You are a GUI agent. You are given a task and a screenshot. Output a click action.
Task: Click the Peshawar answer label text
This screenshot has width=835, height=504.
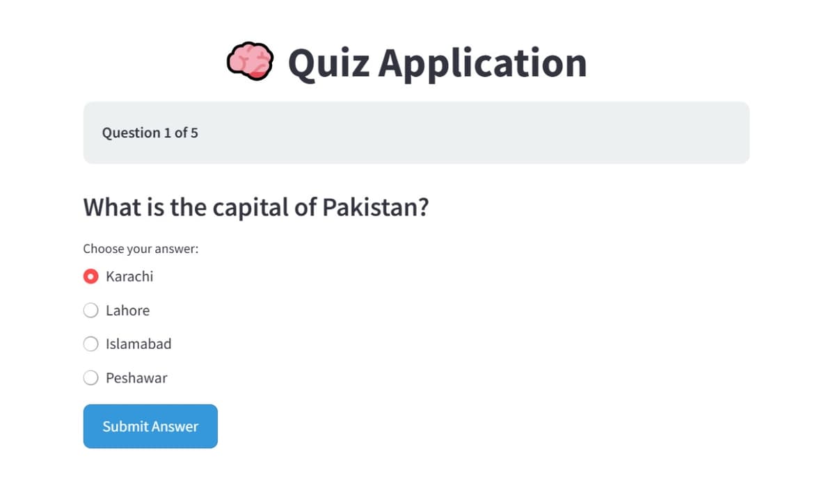coord(136,377)
